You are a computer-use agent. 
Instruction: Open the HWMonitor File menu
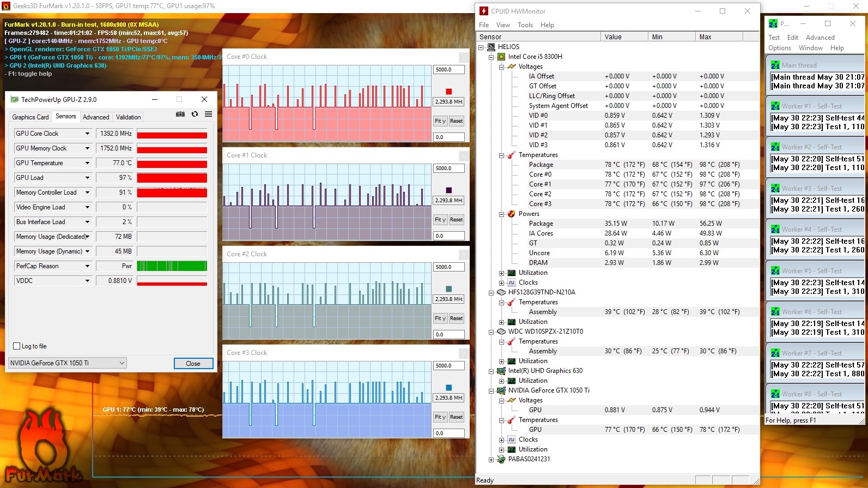click(x=484, y=25)
